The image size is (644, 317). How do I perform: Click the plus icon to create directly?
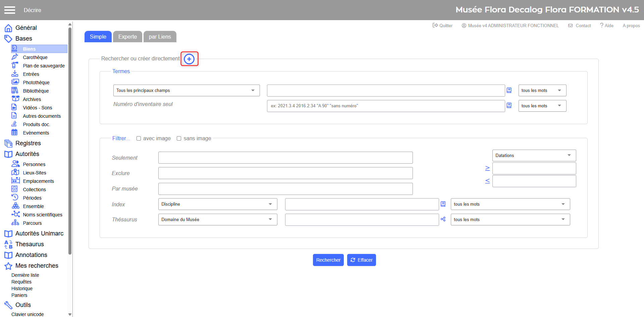click(x=189, y=59)
